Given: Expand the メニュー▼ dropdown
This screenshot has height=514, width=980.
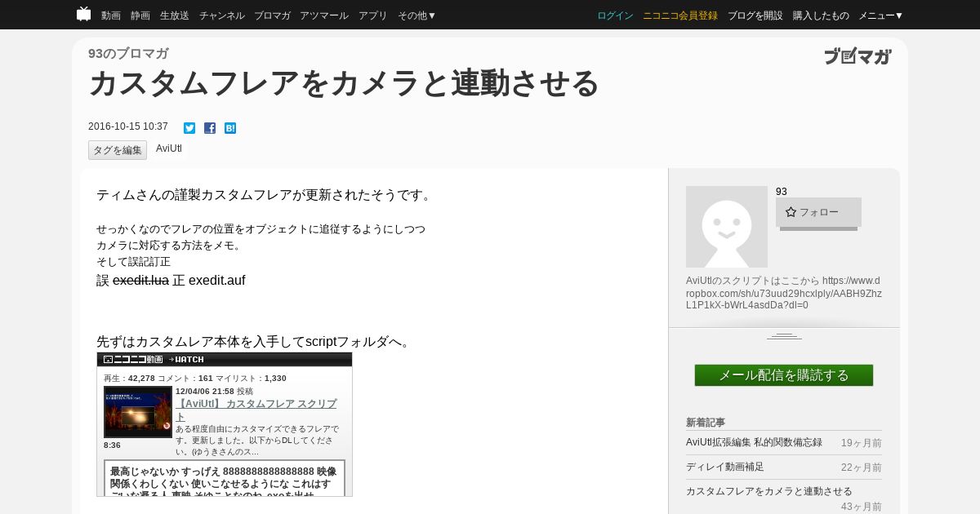Looking at the screenshot, I should tap(881, 16).
